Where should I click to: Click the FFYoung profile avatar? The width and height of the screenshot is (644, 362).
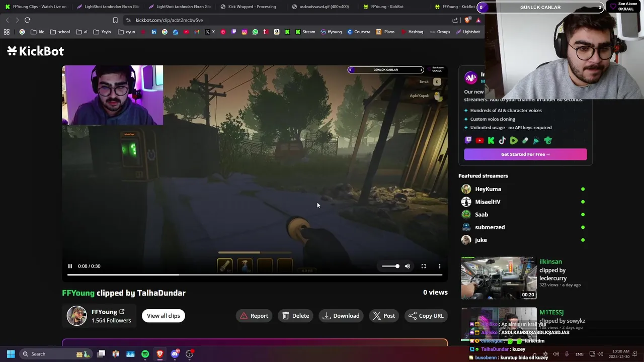tap(77, 316)
